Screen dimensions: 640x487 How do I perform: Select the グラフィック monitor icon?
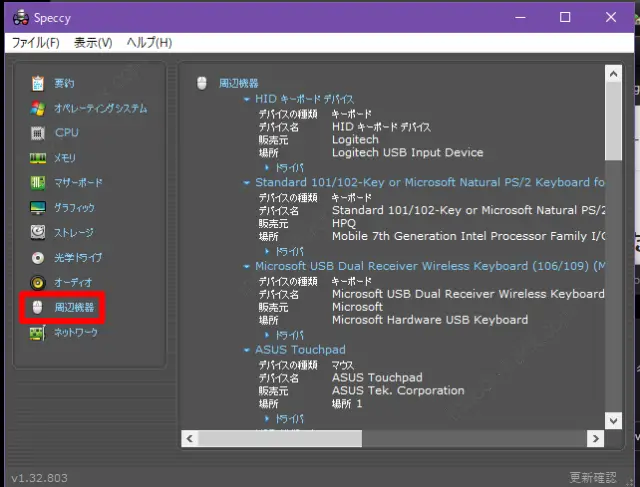(x=38, y=208)
